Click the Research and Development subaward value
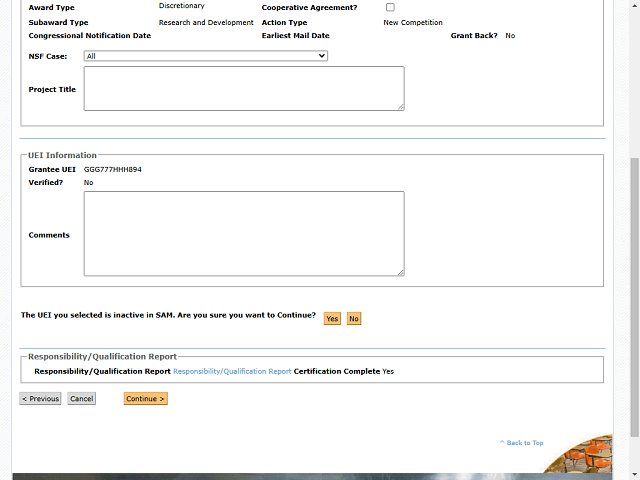Screen dimensions: 640x480 pyautogui.click(x=206, y=22)
